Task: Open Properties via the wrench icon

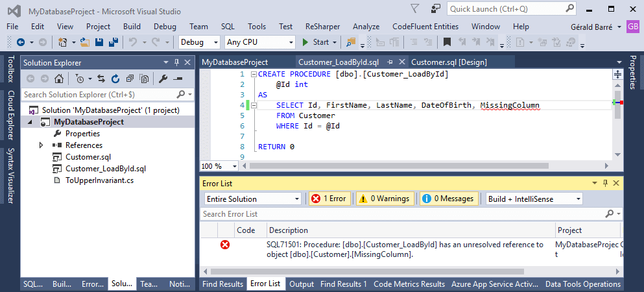Action: click(163, 79)
